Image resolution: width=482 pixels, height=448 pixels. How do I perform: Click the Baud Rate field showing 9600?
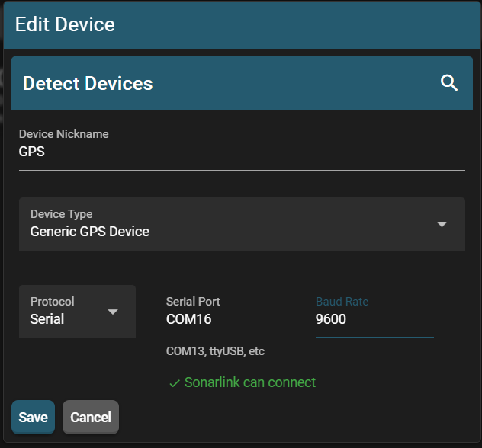[374, 319]
